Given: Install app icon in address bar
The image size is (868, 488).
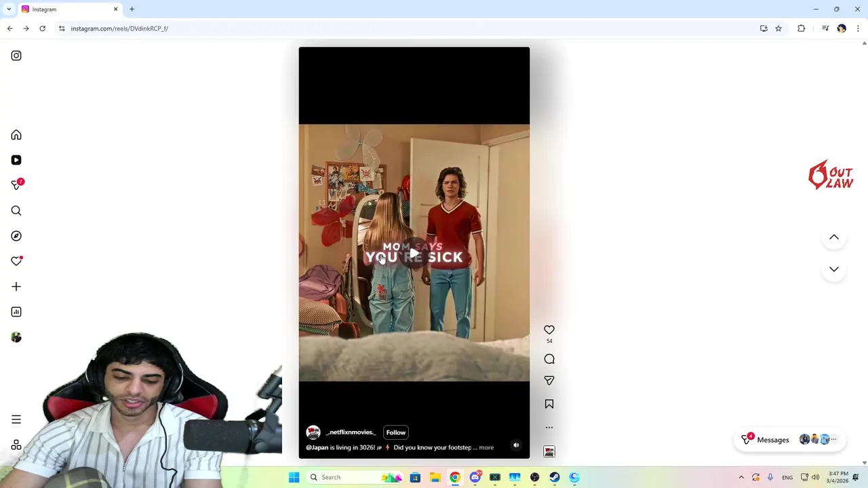Looking at the screenshot, I should pos(764,28).
